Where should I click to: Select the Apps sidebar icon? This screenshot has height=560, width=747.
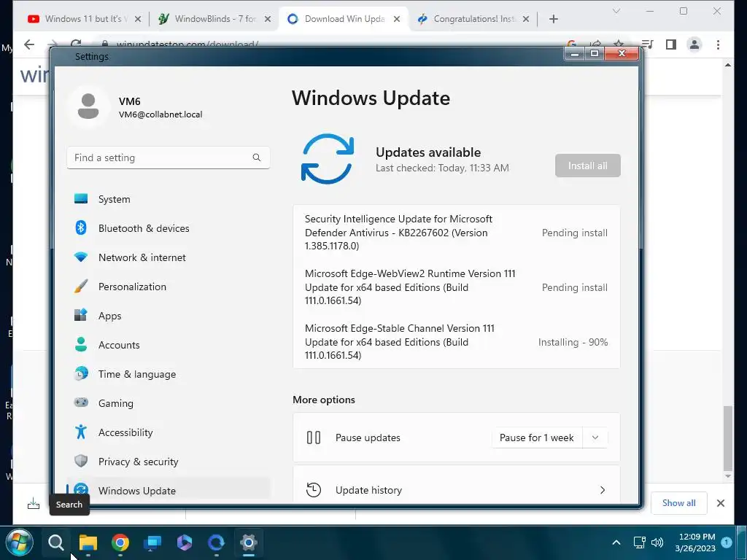click(x=81, y=315)
